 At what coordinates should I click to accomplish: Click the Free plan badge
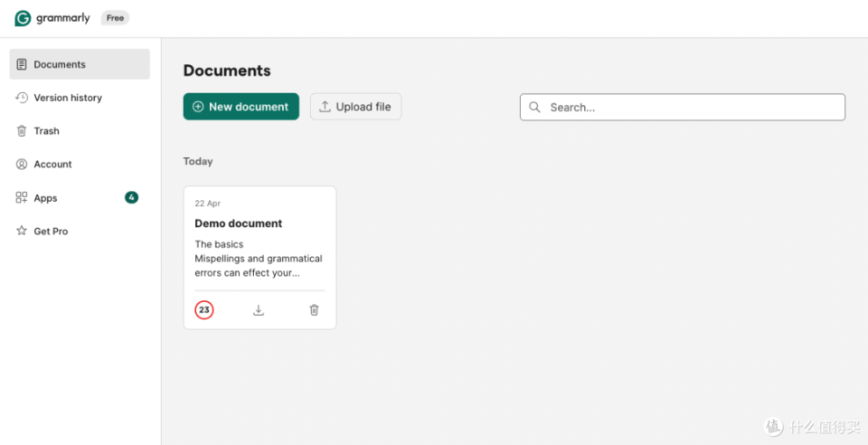coord(115,18)
